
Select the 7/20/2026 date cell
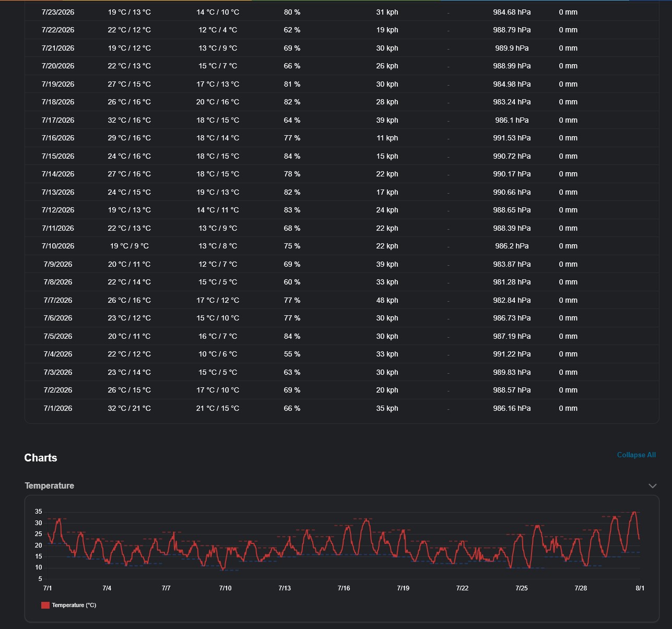[58, 66]
